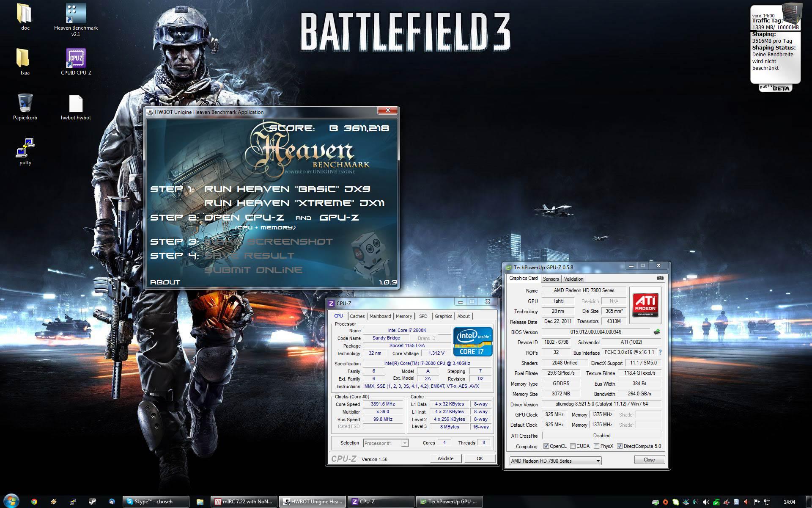This screenshot has height=508, width=812.
Task: Click the Thunderbird taskbar icon
Action: tap(112, 502)
